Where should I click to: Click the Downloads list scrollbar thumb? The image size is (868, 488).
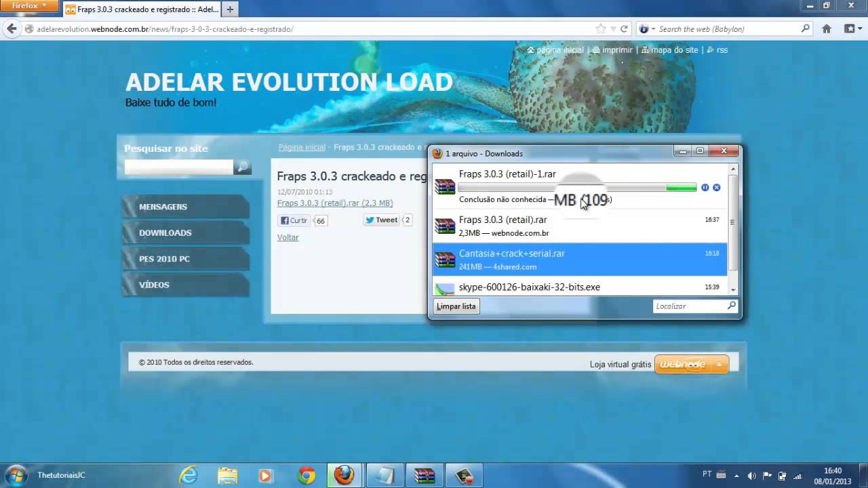pos(732,222)
